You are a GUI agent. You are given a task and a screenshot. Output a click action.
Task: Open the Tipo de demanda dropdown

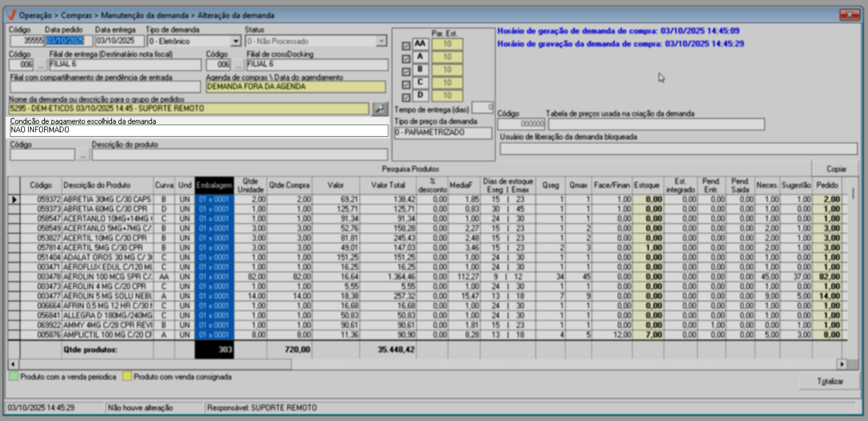(x=236, y=41)
